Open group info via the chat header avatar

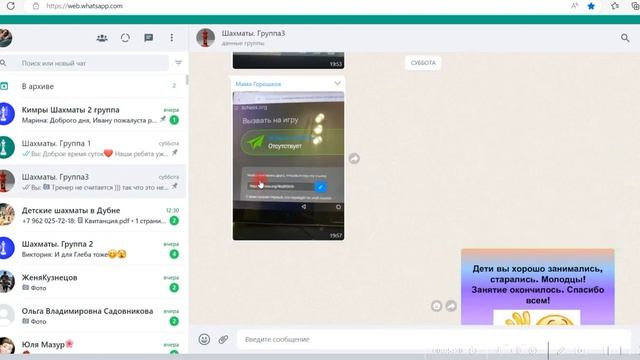point(205,38)
